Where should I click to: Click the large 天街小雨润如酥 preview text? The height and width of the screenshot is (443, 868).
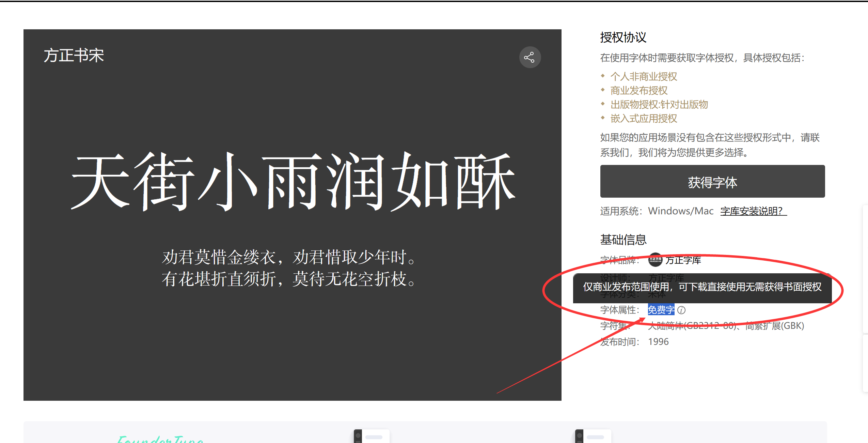click(293, 181)
